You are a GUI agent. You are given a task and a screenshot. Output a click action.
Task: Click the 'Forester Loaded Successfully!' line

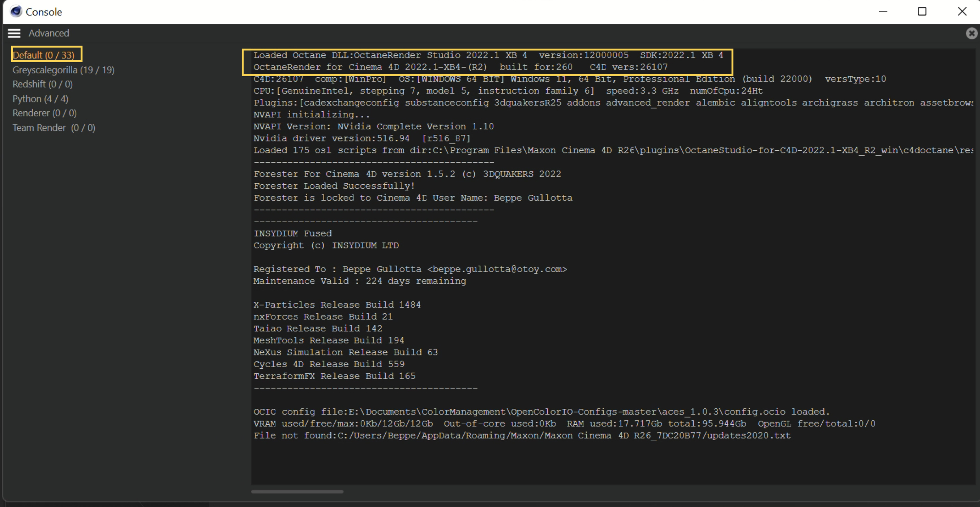(334, 186)
